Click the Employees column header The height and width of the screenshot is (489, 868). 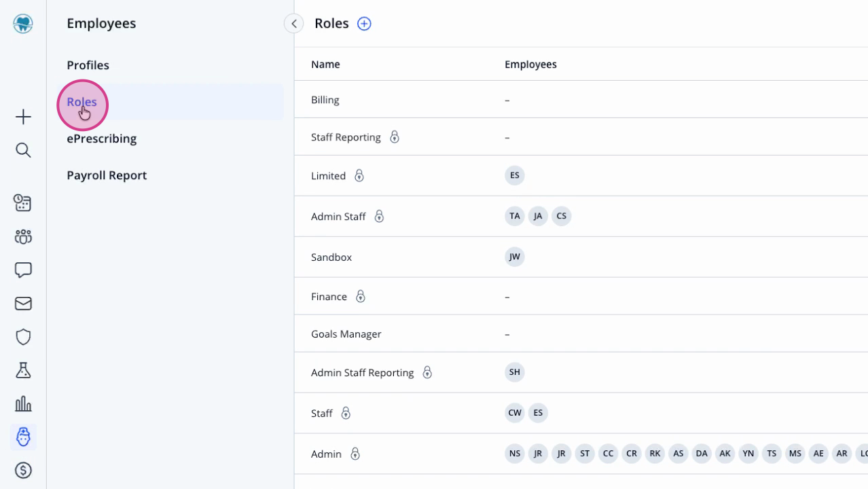(x=530, y=65)
